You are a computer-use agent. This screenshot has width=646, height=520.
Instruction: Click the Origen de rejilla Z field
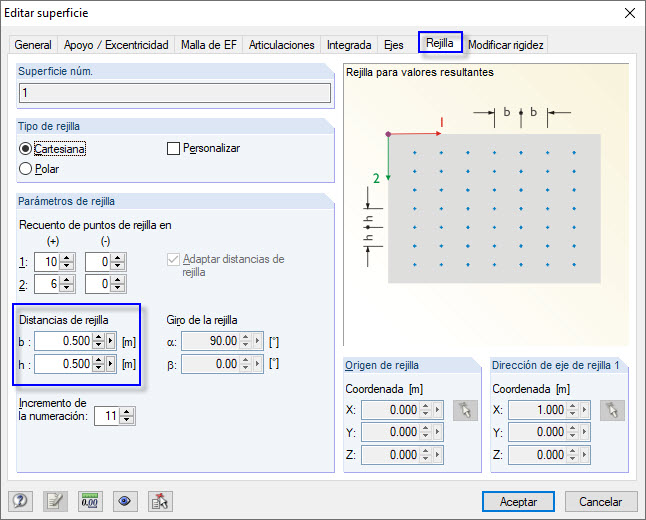tap(390, 454)
